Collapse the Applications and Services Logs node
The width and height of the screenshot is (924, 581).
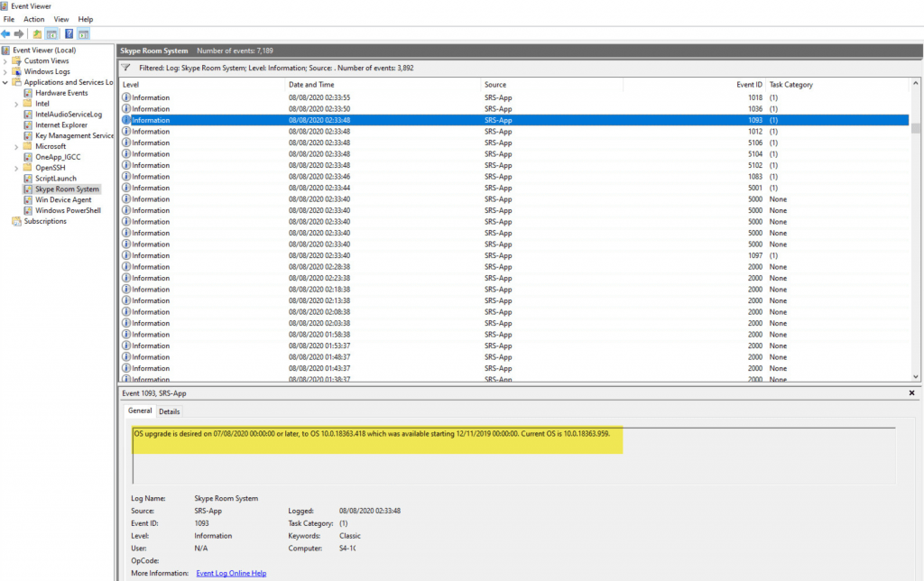(5, 82)
